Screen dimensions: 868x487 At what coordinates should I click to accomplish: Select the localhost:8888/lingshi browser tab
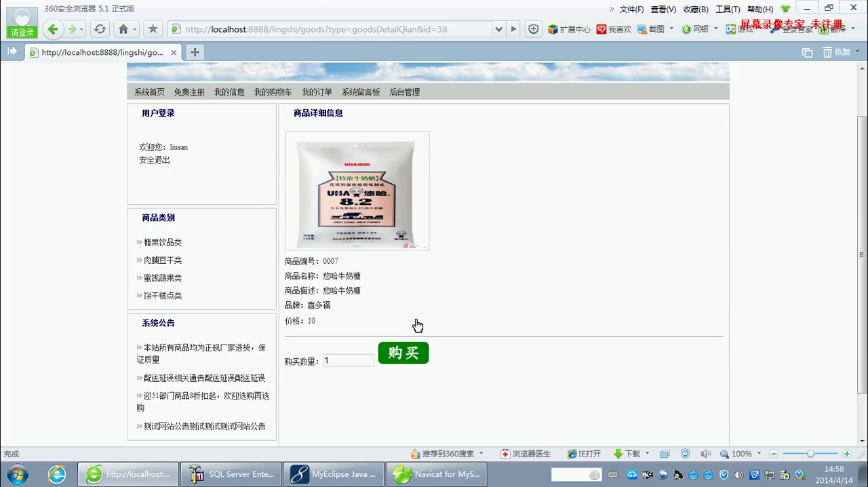click(102, 52)
